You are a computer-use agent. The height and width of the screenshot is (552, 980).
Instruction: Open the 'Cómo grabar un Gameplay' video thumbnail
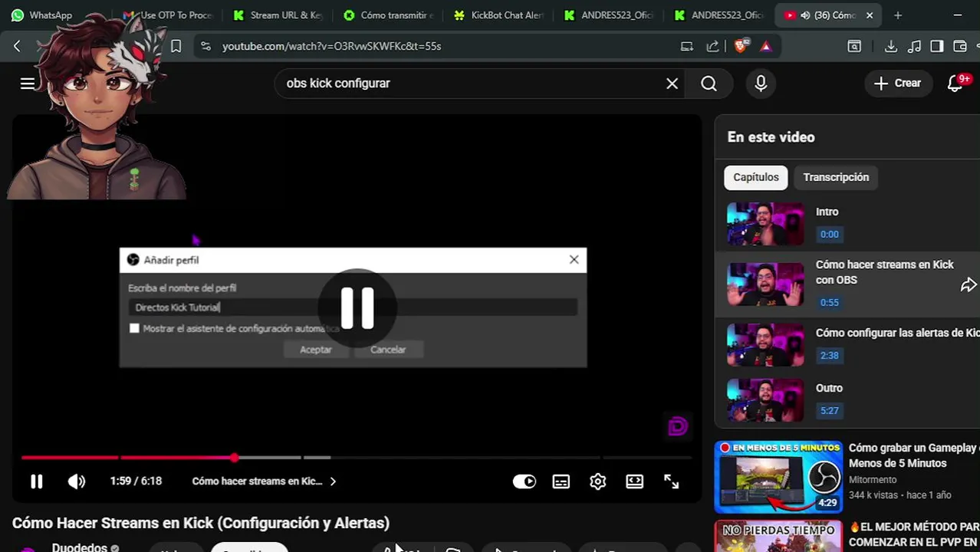[x=778, y=476]
